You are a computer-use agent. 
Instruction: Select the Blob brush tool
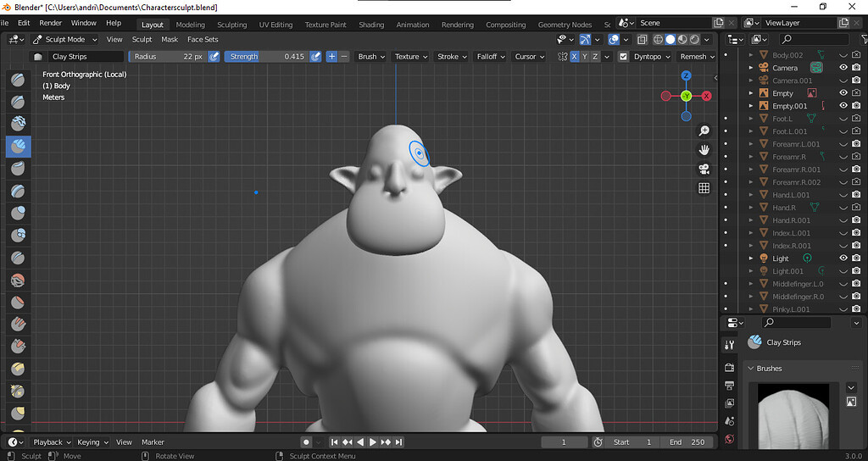(18, 236)
